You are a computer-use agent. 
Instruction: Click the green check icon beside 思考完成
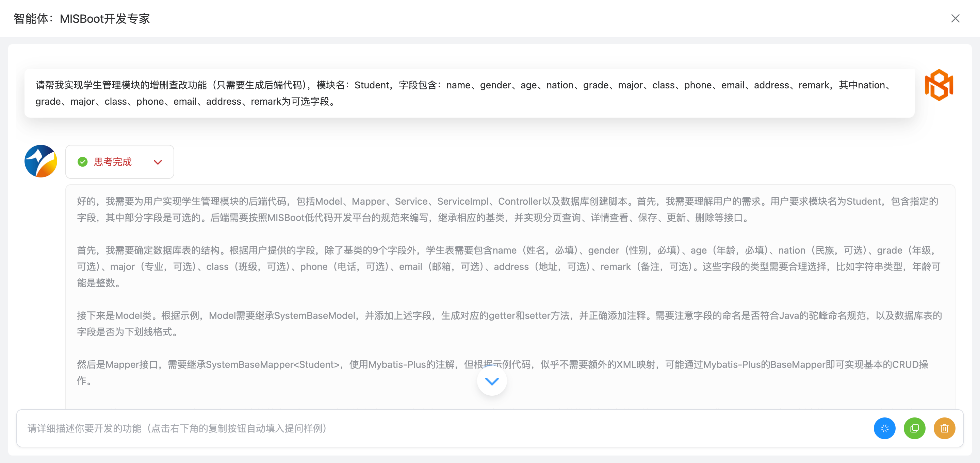pos(83,162)
